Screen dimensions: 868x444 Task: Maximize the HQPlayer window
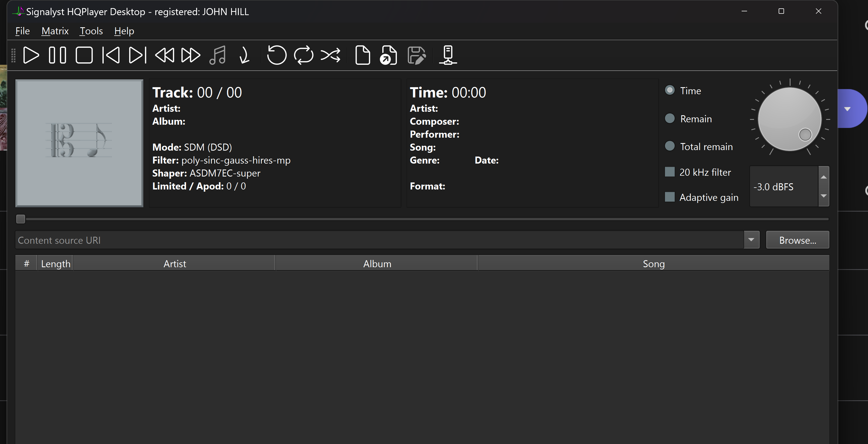pos(781,11)
